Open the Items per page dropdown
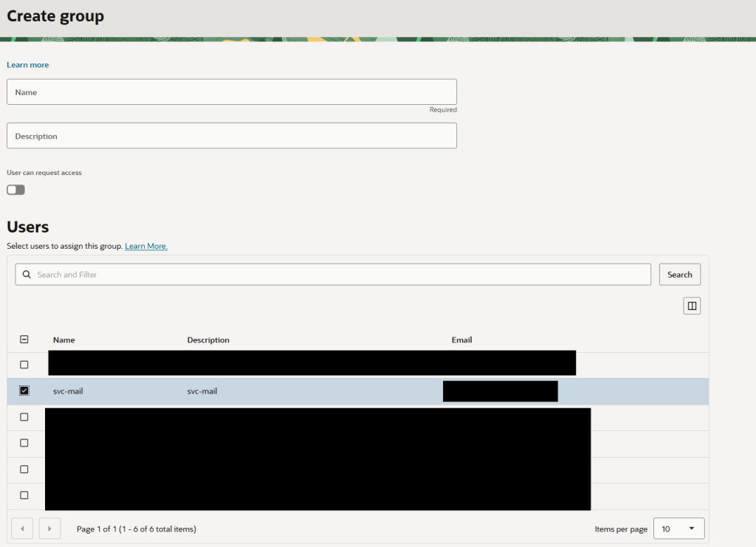This screenshot has height=547, width=756. click(x=679, y=529)
